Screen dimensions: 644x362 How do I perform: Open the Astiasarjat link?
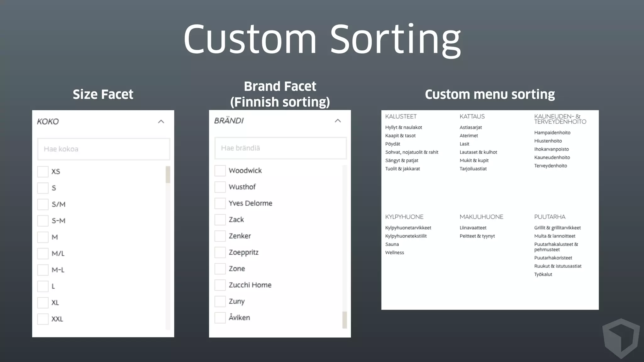[x=471, y=127]
